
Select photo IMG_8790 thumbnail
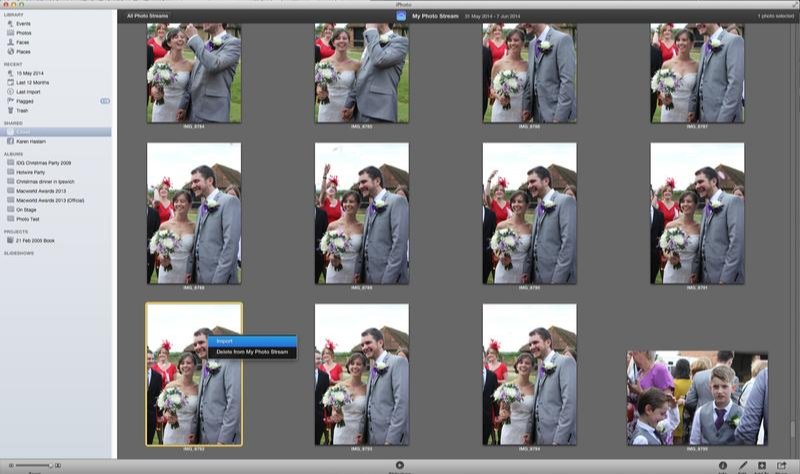click(530, 213)
